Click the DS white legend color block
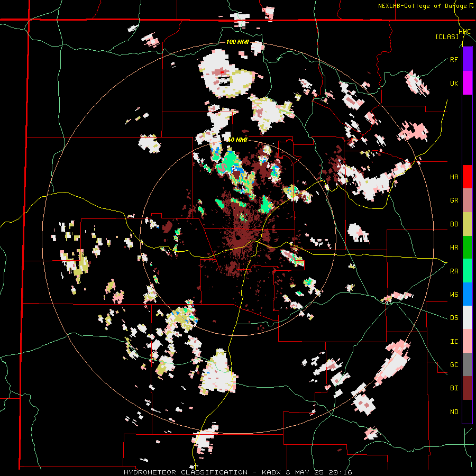This screenshot has width=476, height=476. click(467, 317)
